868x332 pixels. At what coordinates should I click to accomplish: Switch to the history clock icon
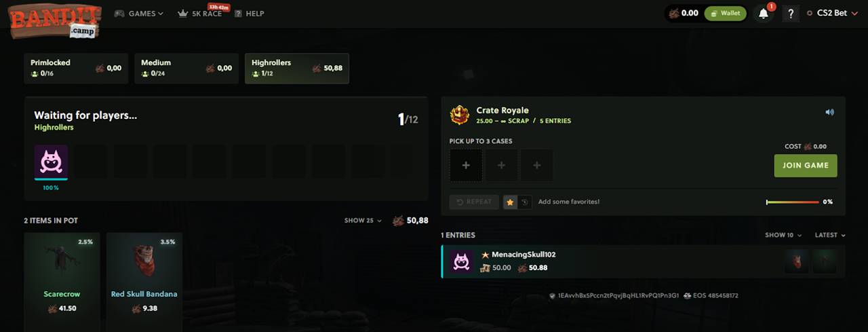[x=524, y=202]
